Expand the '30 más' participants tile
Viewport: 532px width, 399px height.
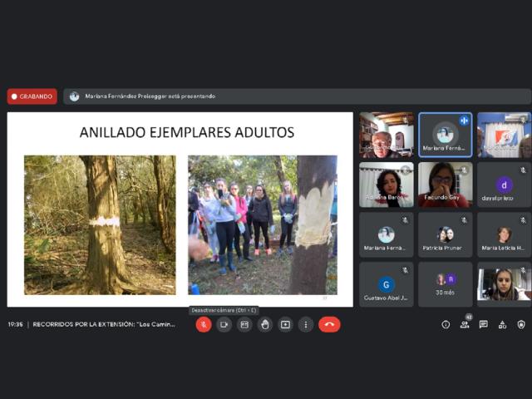pos(445,284)
